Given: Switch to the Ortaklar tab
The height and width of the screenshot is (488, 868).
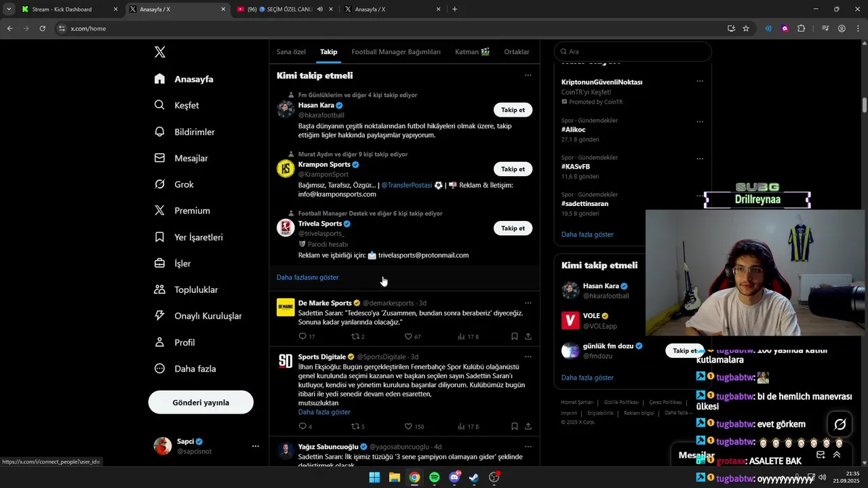Looking at the screenshot, I should 517,52.
